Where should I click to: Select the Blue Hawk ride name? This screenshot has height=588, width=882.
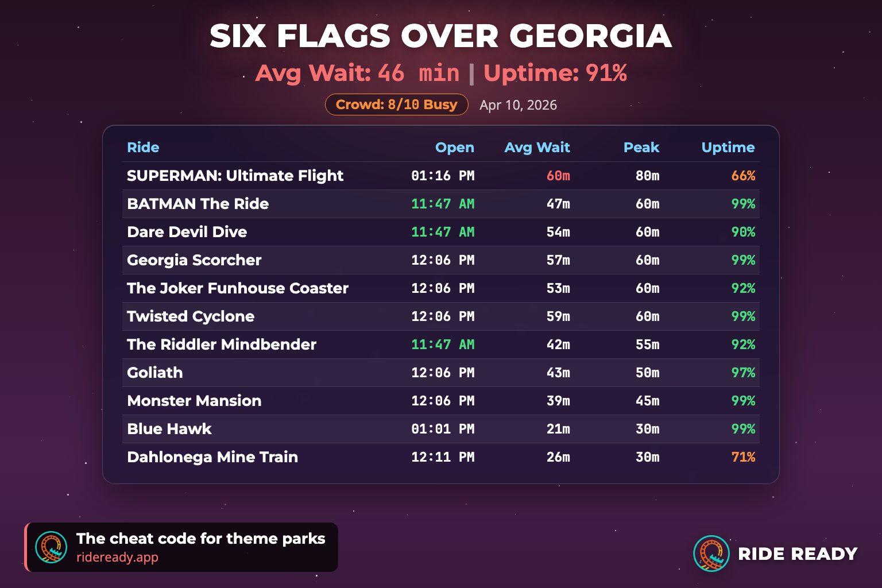(169, 429)
